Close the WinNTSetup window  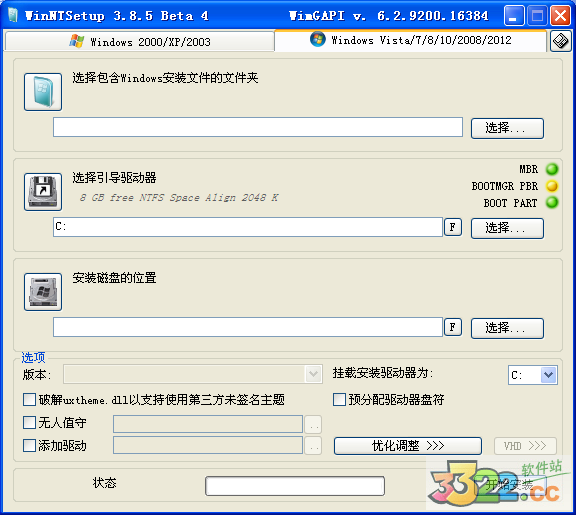coord(560,16)
